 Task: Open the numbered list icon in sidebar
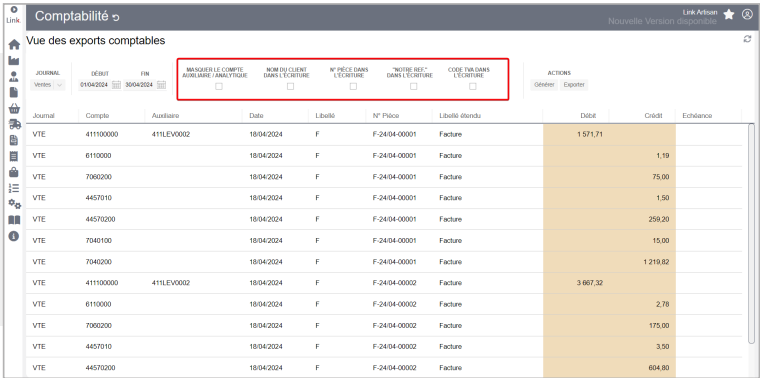click(x=14, y=188)
